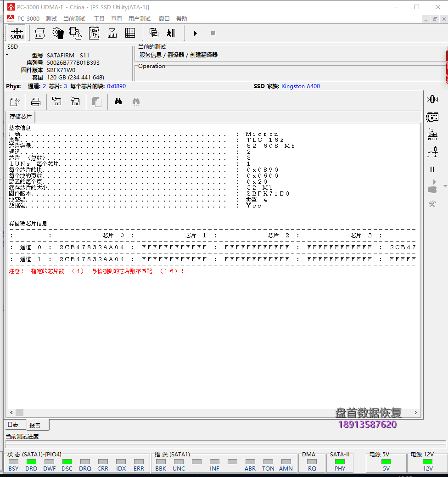The height and width of the screenshot is (477, 448).
Task: Open the 查看 menu
Action: (x=117, y=18)
